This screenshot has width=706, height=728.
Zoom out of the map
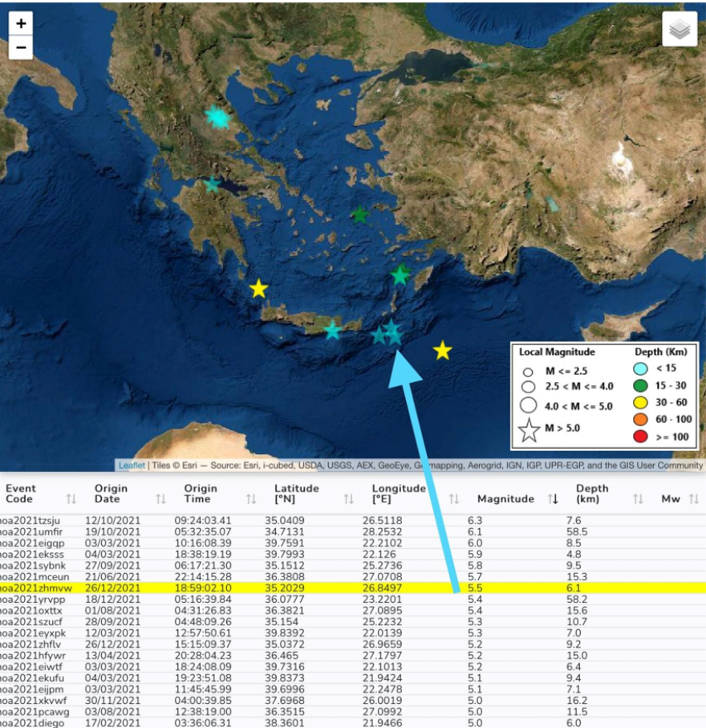coord(21,47)
